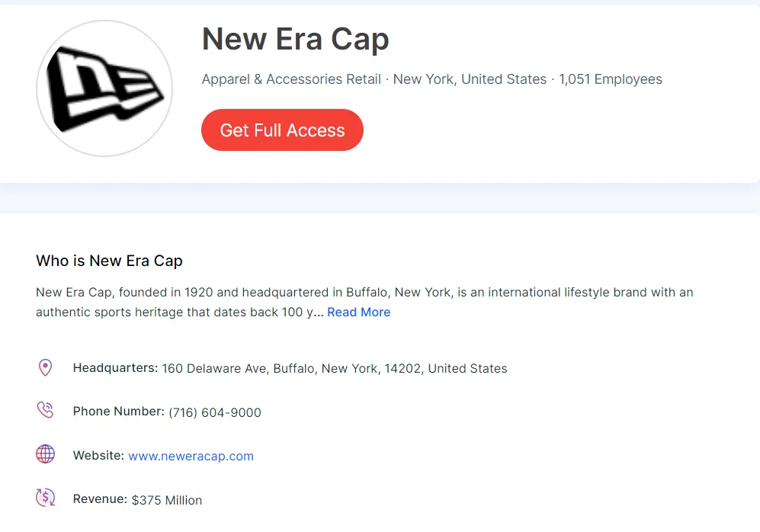Click the New Era Cap company name heading

pyautogui.click(x=295, y=38)
